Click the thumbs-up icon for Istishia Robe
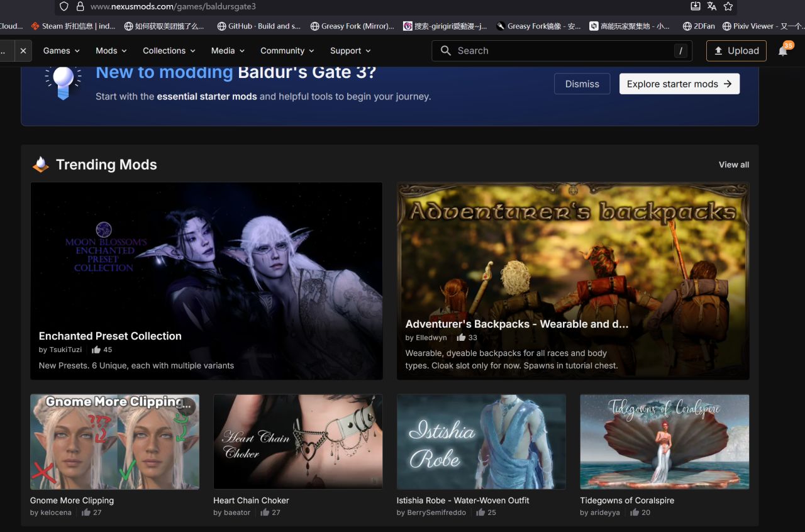The image size is (805, 532). click(x=480, y=513)
